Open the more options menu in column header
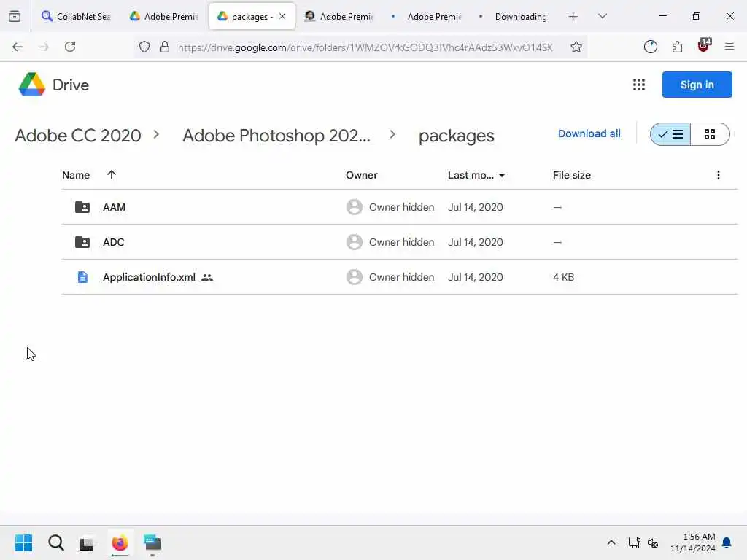Screen dimensions: 747x560 718,175
